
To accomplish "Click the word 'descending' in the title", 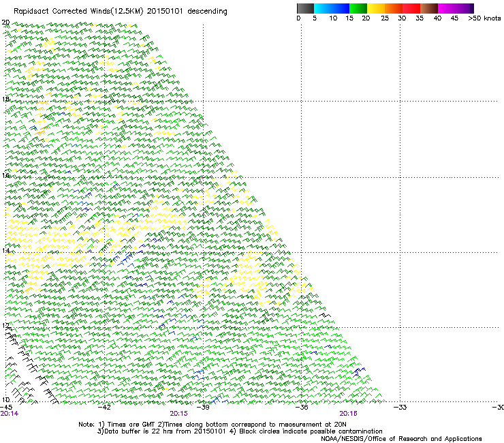I will (x=207, y=12).
